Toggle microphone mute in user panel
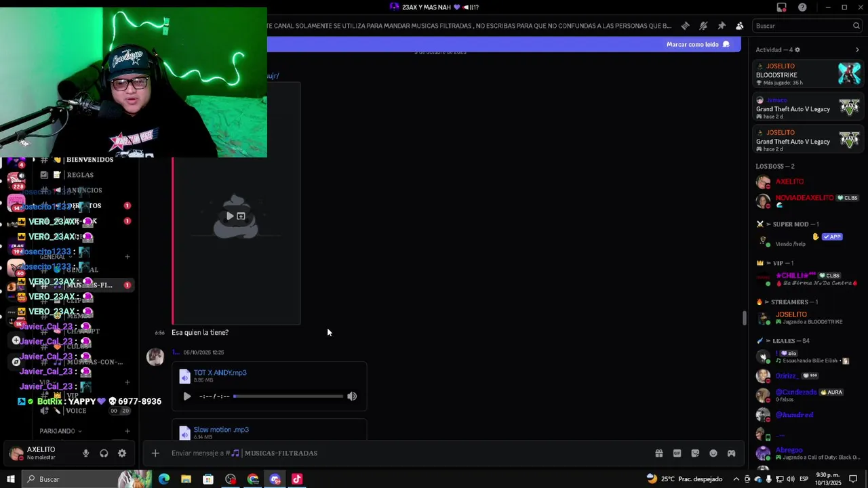 85,453
